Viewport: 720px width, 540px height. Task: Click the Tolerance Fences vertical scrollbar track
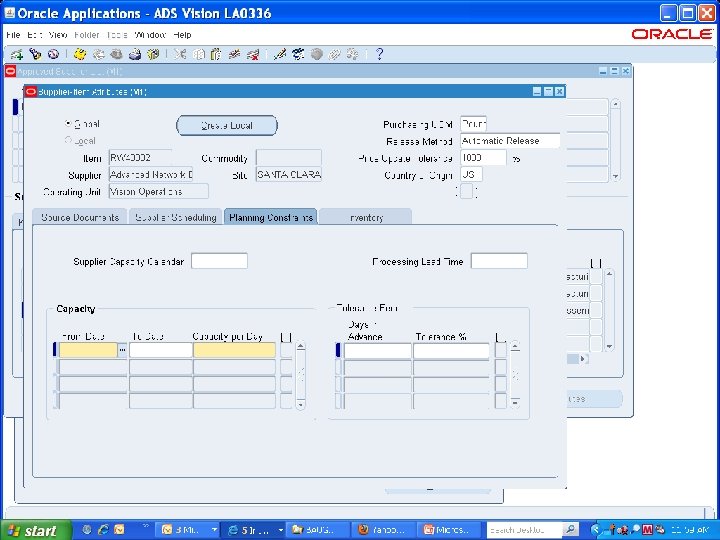tap(515, 375)
